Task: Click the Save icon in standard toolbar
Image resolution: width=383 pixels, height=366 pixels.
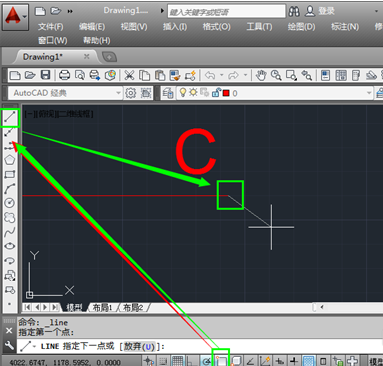Action: click(x=45, y=75)
